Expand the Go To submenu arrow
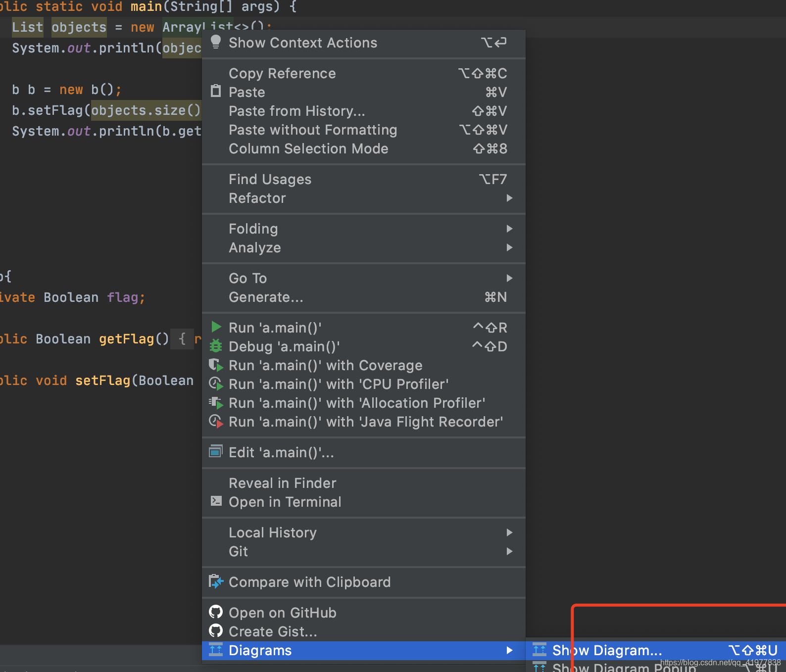Viewport: 786px width, 672px height. click(509, 278)
